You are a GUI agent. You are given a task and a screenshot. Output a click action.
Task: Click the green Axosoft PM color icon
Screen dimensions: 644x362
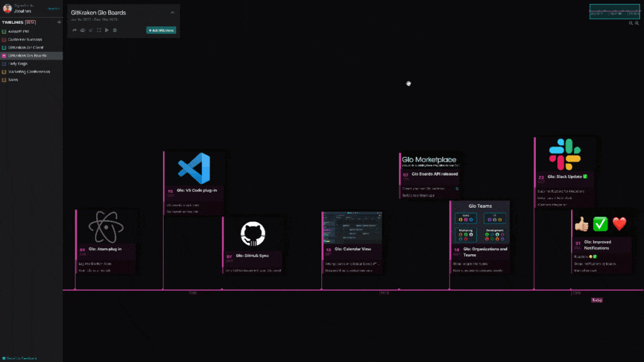(4, 31)
